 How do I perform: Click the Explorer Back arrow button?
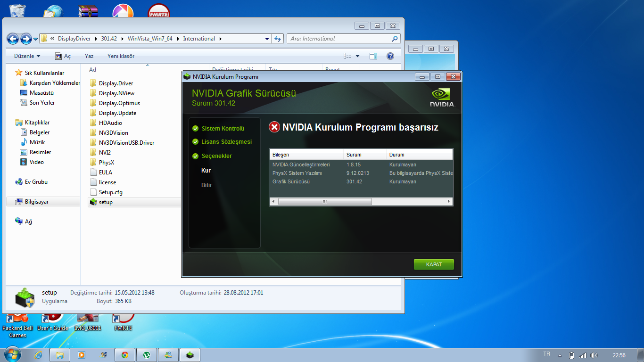[13, 39]
